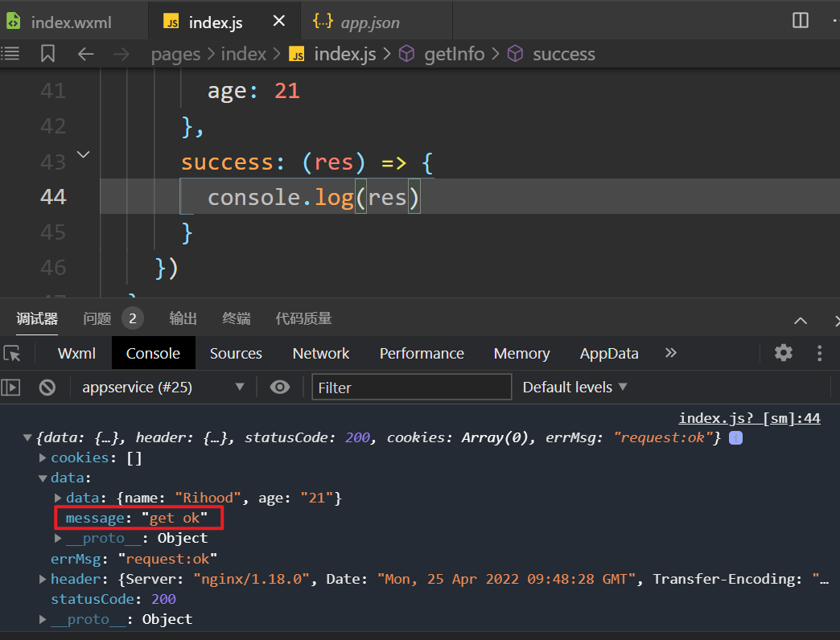Viewport: 840px width, 640px height.
Task: Expand the __proto__ under data
Action: coord(58,539)
